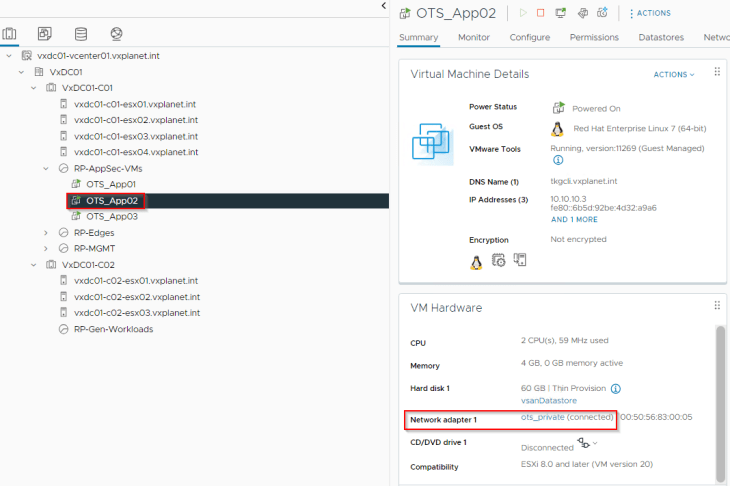Switch to the Monitor tab

tap(473, 37)
